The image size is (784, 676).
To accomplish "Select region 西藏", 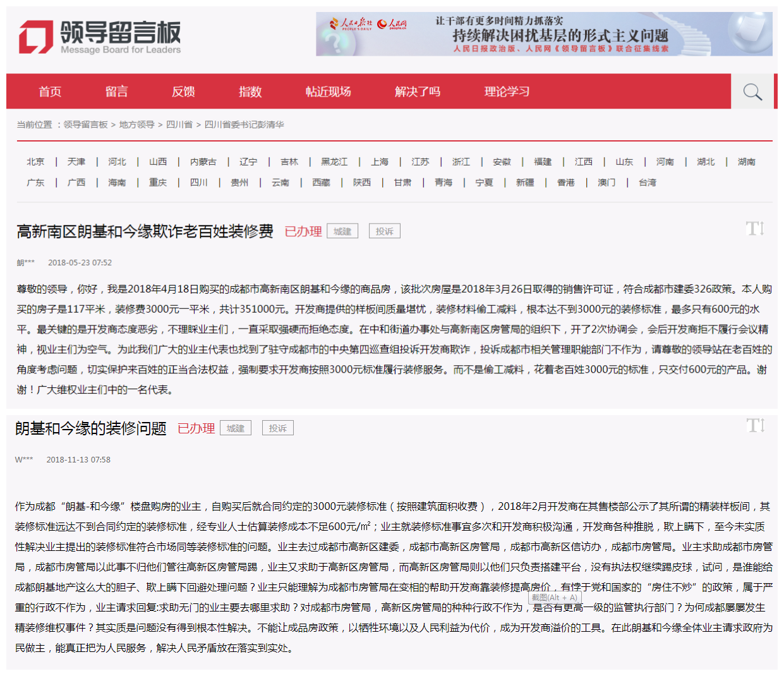I will coord(321,183).
